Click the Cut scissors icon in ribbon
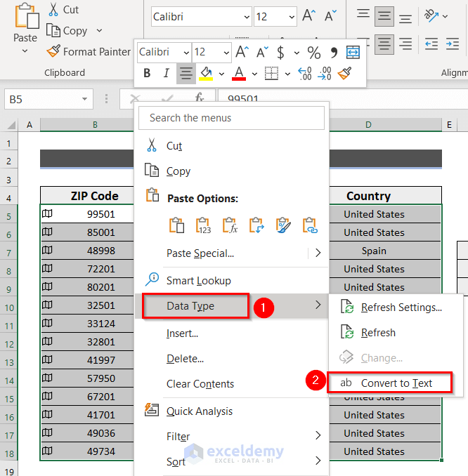Image resolution: width=468 pixels, height=476 pixels. [x=53, y=9]
